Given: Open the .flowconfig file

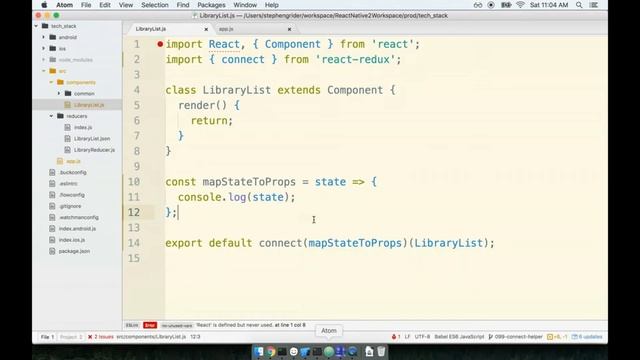Looking at the screenshot, I should click(72, 195).
